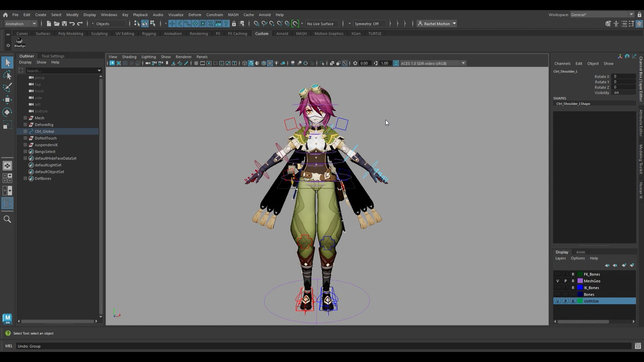
Task: Click the Move layer up icon
Action: click(607, 265)
